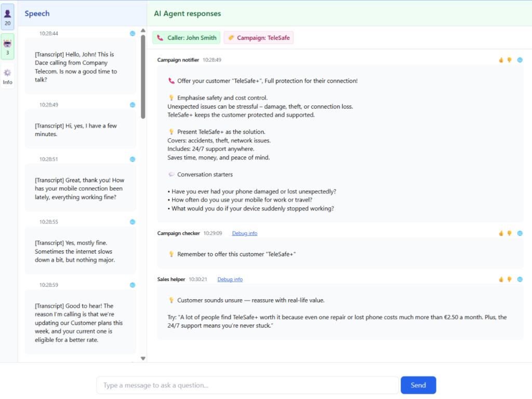Thumbs up the Sales helper suggestion
This screenshot has height=399, width=532.
tap(501, 279)
